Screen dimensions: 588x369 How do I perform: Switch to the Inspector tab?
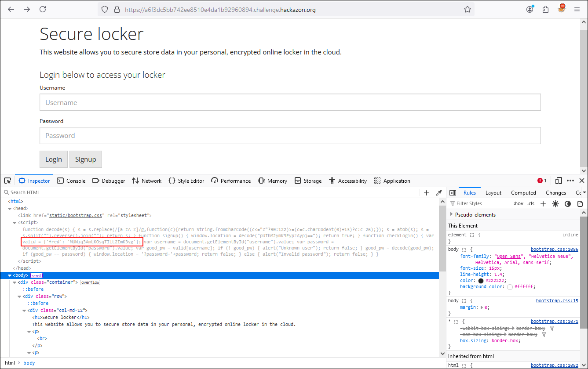tap(35, 181)
